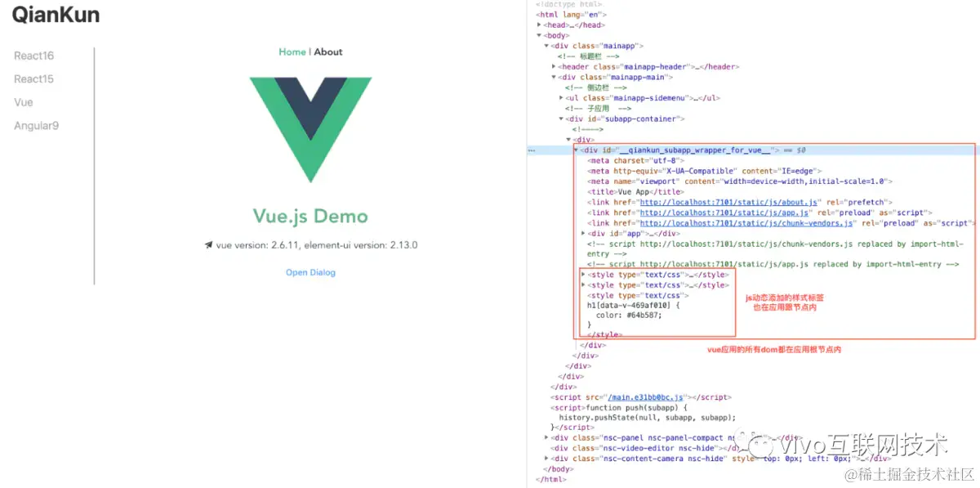Click the Open Dialog link
The width and height of the screenshot is (980, 488).
310,272
